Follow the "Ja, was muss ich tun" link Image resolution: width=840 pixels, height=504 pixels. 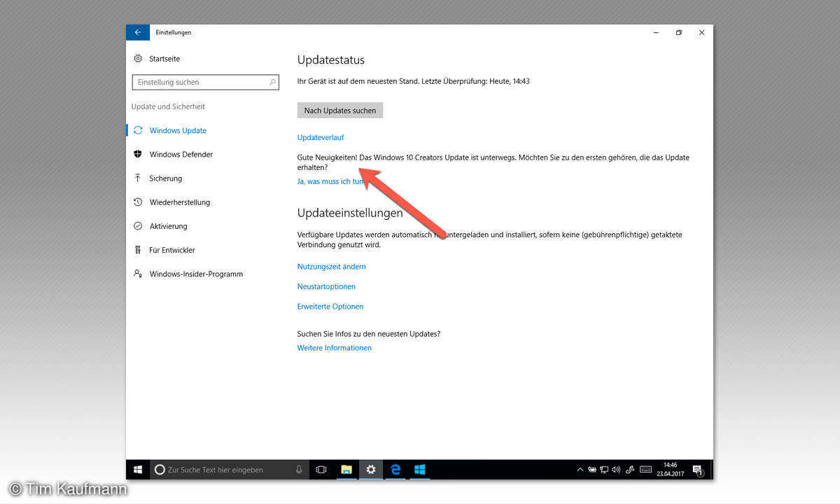pyautogui.click(x=331, y=181)
